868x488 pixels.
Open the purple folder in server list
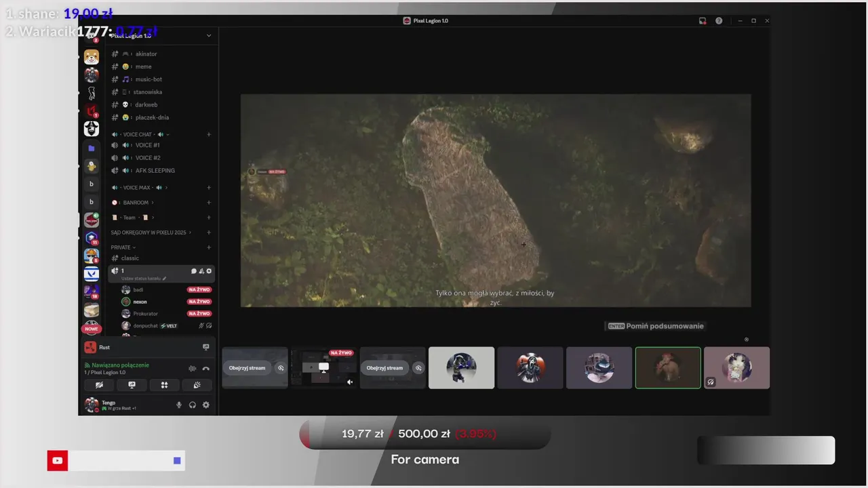(92, 148)
